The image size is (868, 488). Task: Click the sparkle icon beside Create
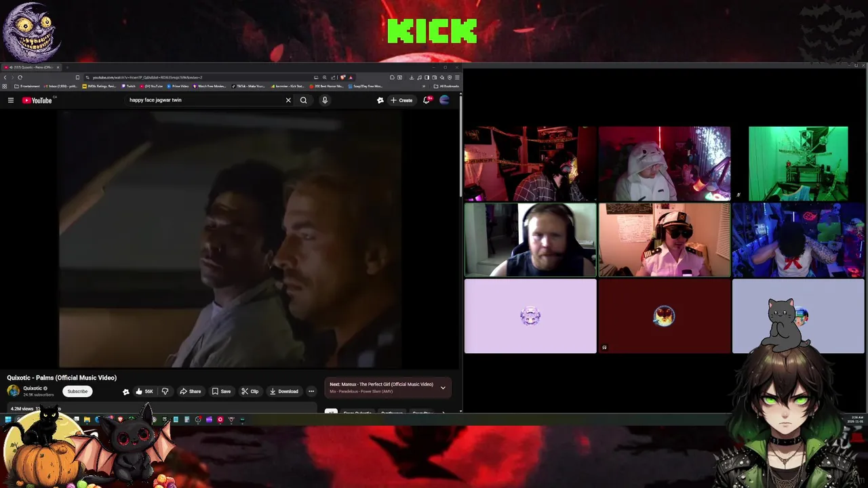[x=380, y=100]
